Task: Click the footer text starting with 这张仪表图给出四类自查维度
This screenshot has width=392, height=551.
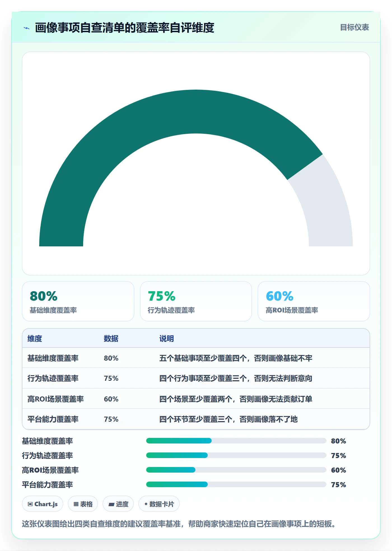Action: tap(179, 524)
